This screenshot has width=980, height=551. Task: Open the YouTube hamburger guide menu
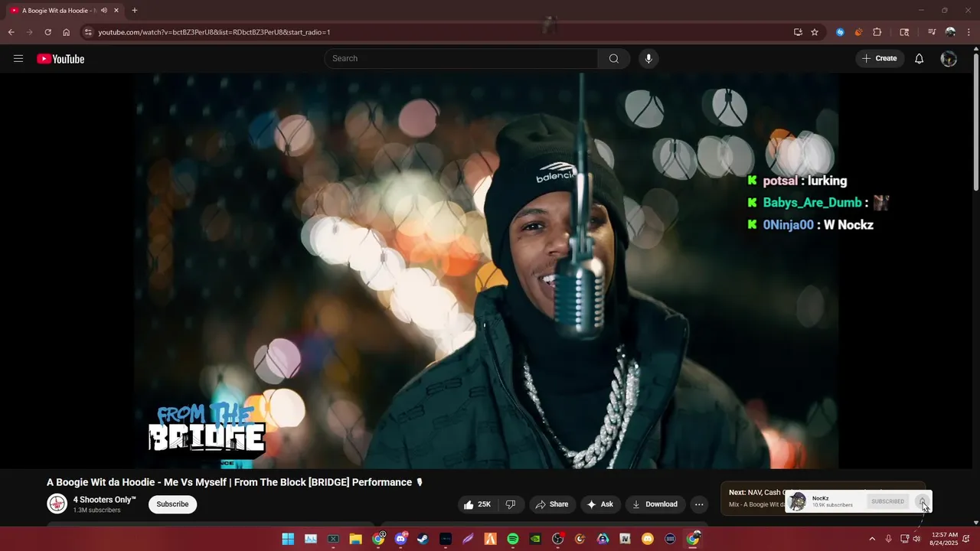click(18, 59)
